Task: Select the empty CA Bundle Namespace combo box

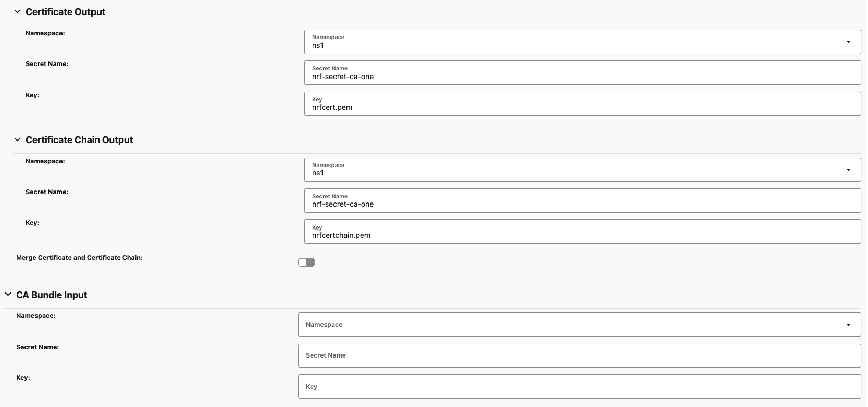Action: [571, 325]
